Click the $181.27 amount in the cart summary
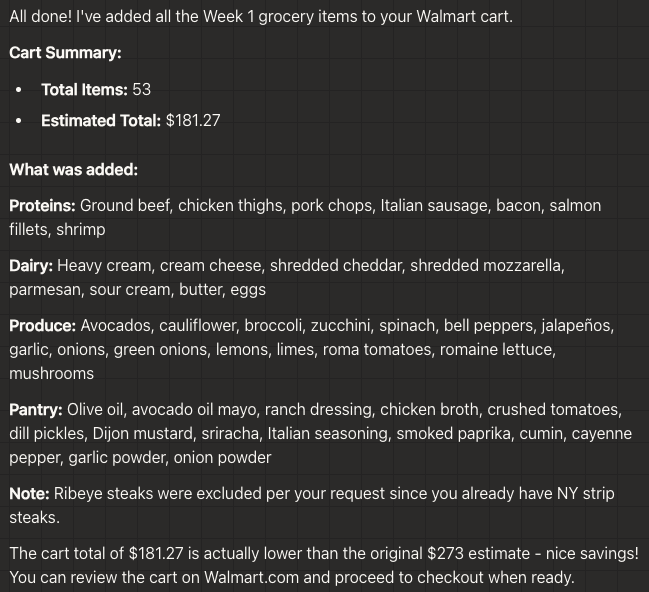Image resolution: width=649 pixels, height=592 pixels. [193, 120]
